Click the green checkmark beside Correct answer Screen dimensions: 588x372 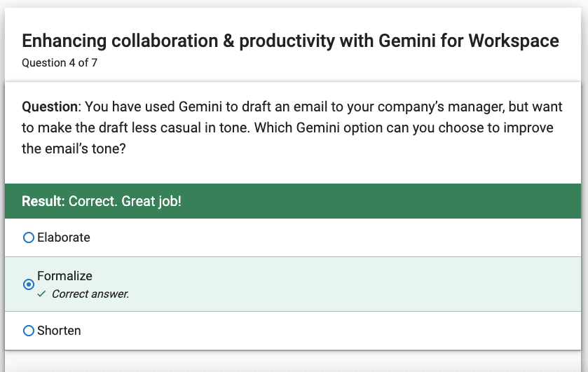tap(41, 294)
